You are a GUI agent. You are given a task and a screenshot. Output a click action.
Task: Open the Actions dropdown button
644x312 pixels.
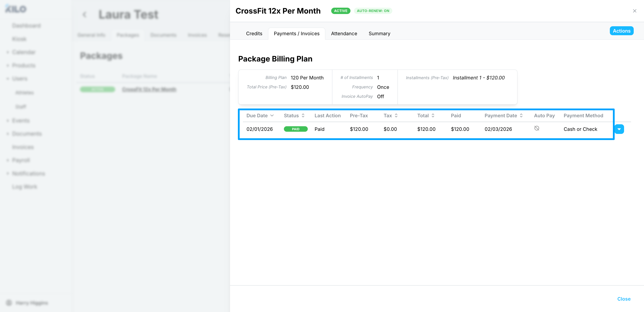[621, 31]
